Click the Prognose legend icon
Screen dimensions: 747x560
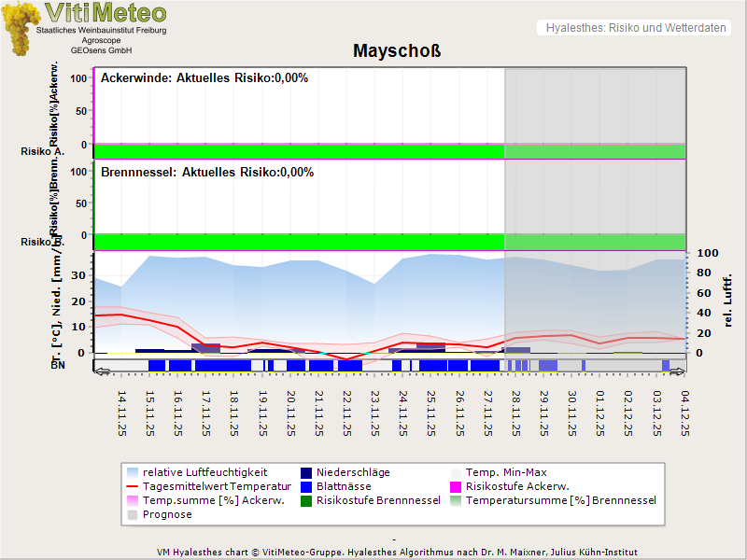[x=132, y=514]
